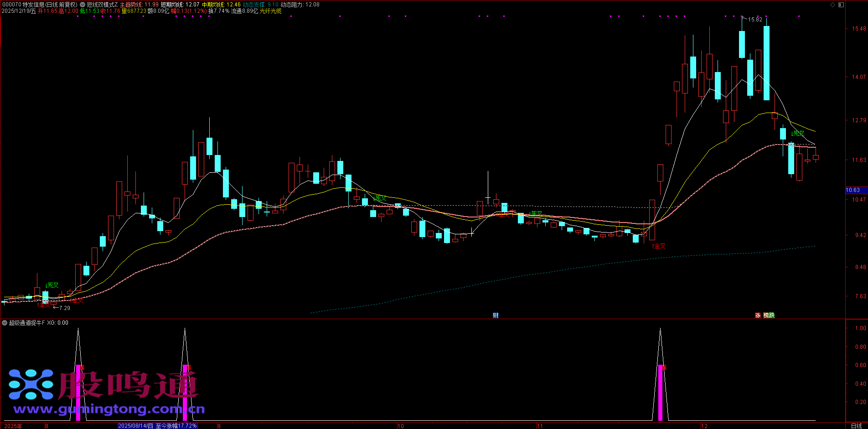Screen dimensions: 868x429
Task: Click the 15.82 high price annotation
Action: [755, 20]
